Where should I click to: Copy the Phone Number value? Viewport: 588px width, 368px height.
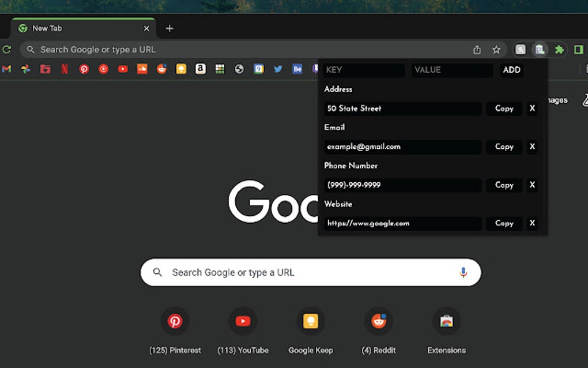[504, 185]
